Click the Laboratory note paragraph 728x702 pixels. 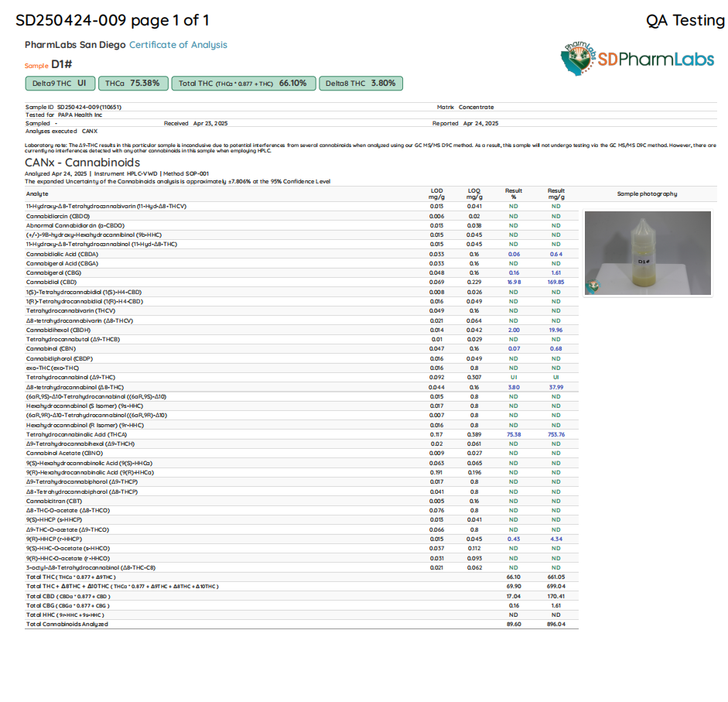point(370,147)
